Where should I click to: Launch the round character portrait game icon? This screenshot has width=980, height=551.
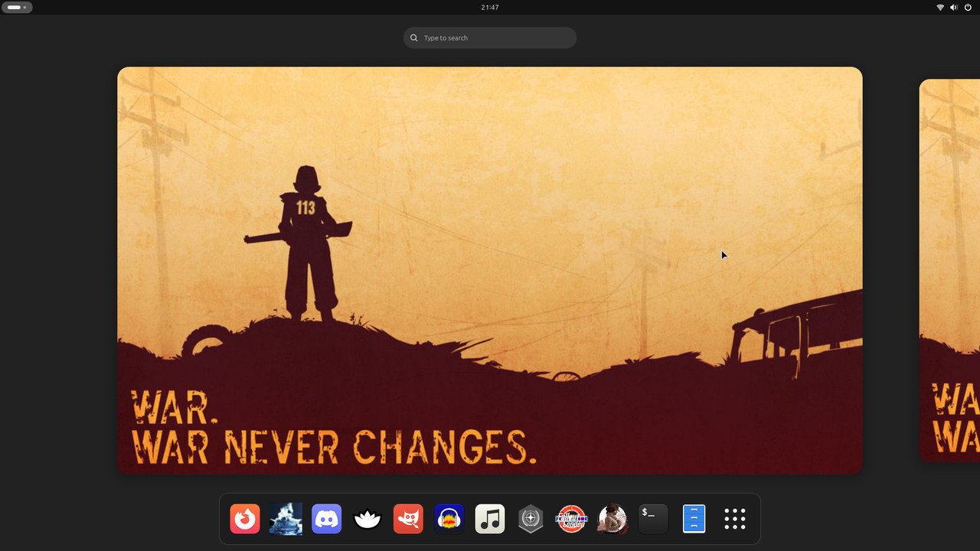pos(612,519)
